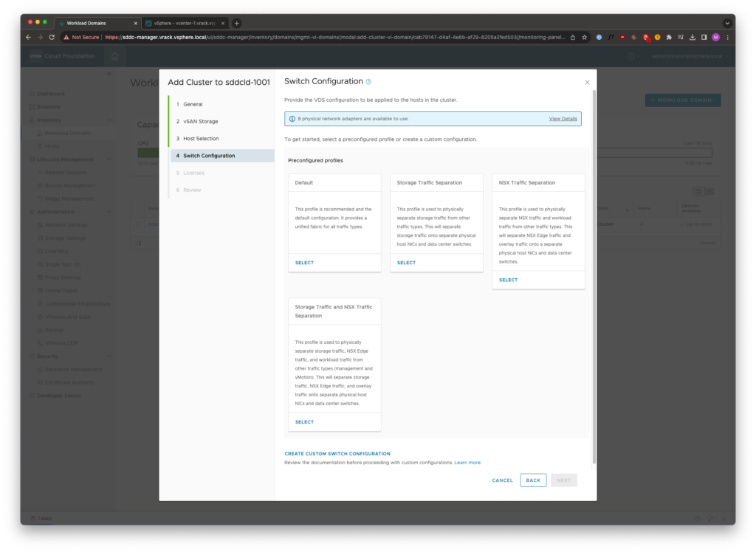The width and height of the screenshot is (756, 552).
Task: Collapse the Lifecycle Management section
Action: (x=109, y=159)
